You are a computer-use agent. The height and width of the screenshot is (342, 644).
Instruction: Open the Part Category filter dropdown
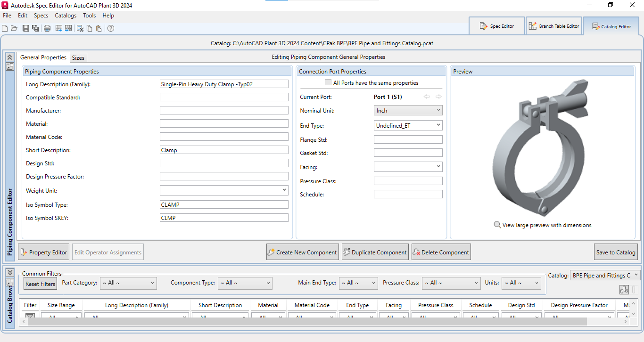[x=128, y=283]
